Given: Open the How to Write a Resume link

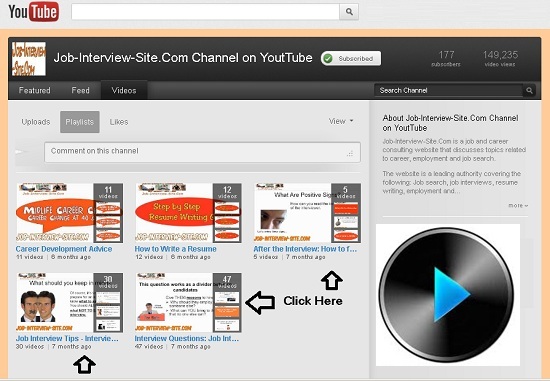Looking at the screenshot, I should coord(175,249).
